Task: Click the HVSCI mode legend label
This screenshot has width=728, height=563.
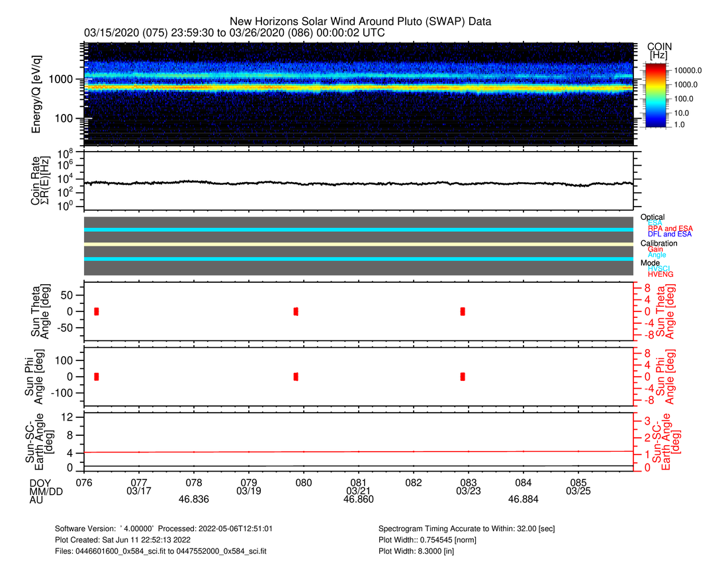Action: pyautogui.click(x=661, y=268)
